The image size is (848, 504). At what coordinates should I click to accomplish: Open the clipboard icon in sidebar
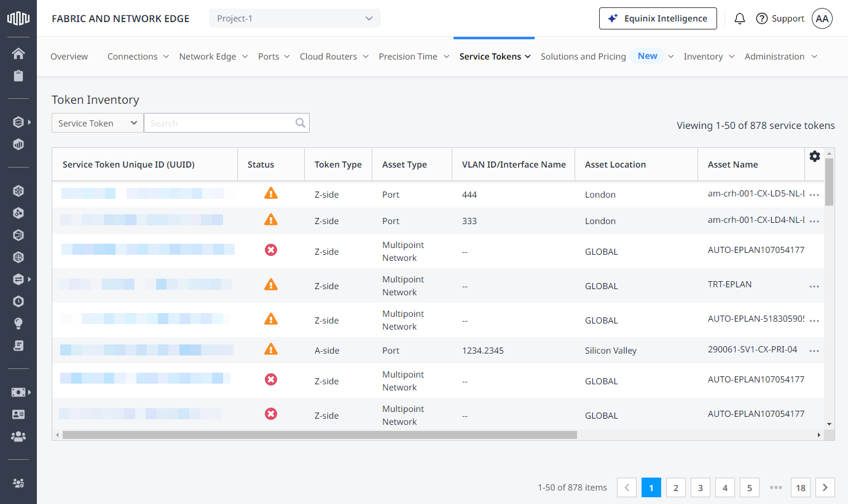[x=18, y=76]
